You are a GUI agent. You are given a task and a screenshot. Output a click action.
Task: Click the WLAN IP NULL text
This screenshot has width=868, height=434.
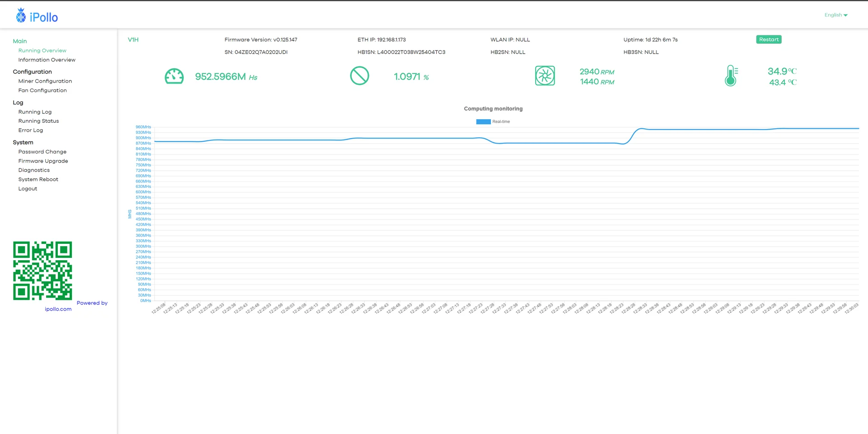510,40
